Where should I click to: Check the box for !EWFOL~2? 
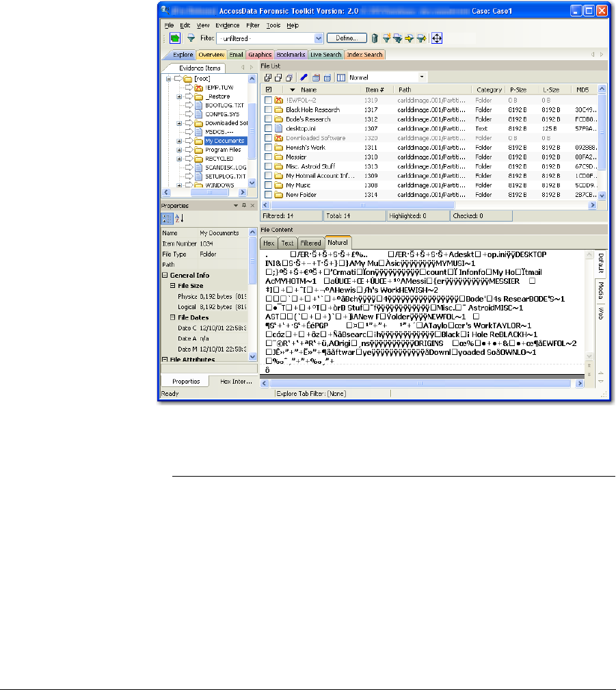tap(268, 101)
